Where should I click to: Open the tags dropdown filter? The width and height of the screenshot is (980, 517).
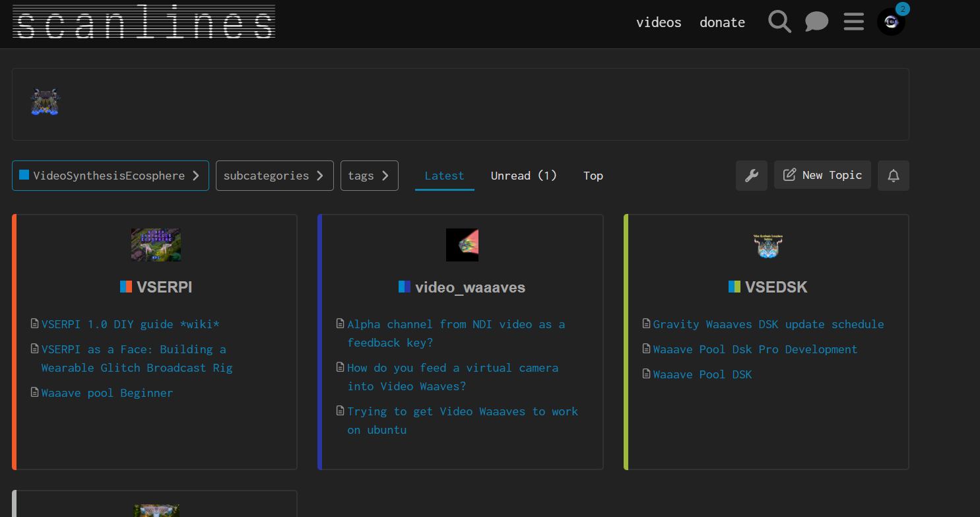(369, 176)
